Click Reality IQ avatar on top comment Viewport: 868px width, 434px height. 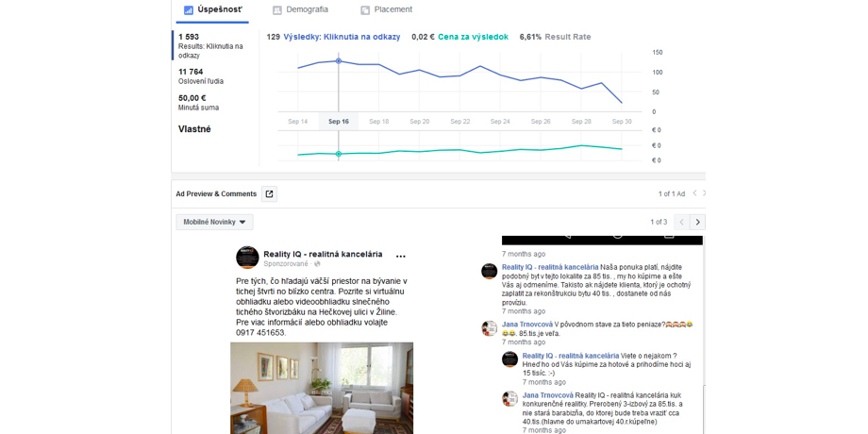tap(490, 272)
